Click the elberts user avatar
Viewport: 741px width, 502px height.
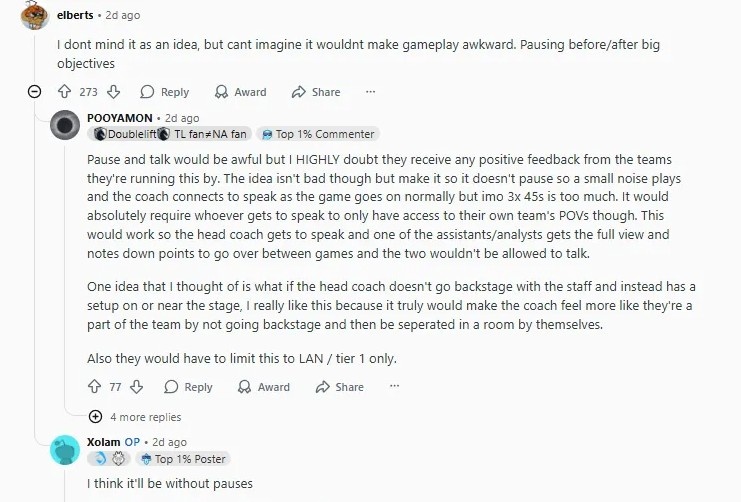[x=35, y=16]
